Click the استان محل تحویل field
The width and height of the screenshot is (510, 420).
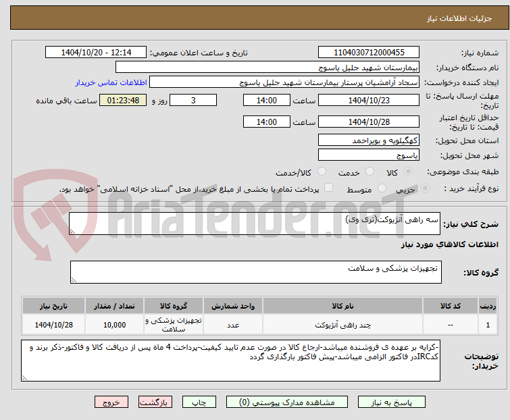click(369, 140)
